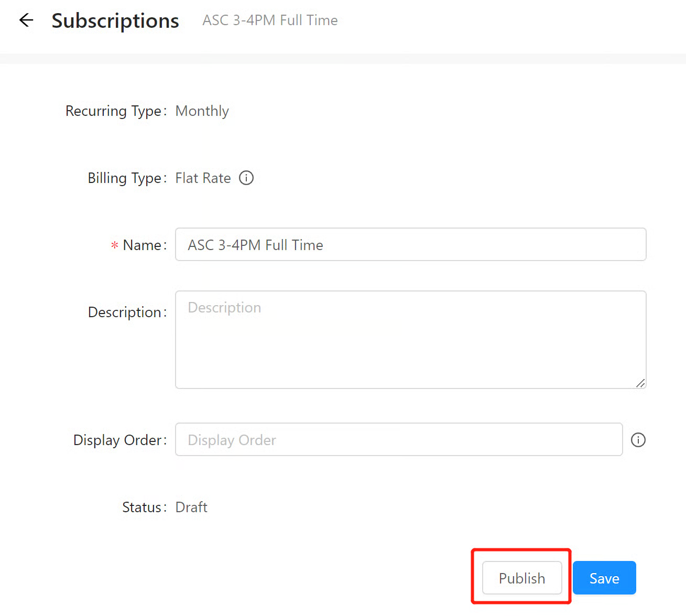The height and width of the screenshot is (616, 686).
Task: Click the Recurring Type label
Action: tap(113, 111)
